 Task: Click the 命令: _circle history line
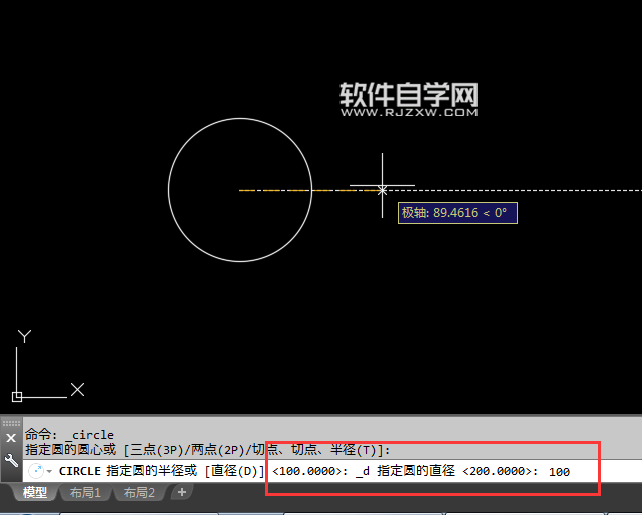(69, 434)
